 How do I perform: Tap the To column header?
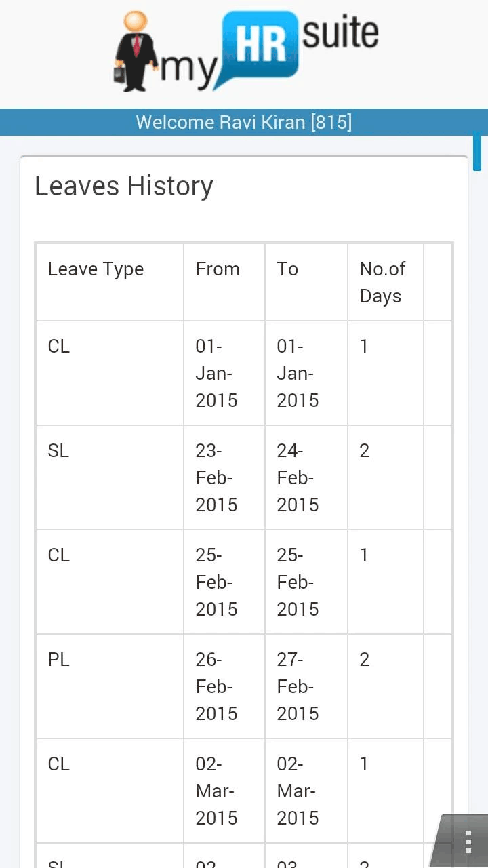[x=287, y=269]
